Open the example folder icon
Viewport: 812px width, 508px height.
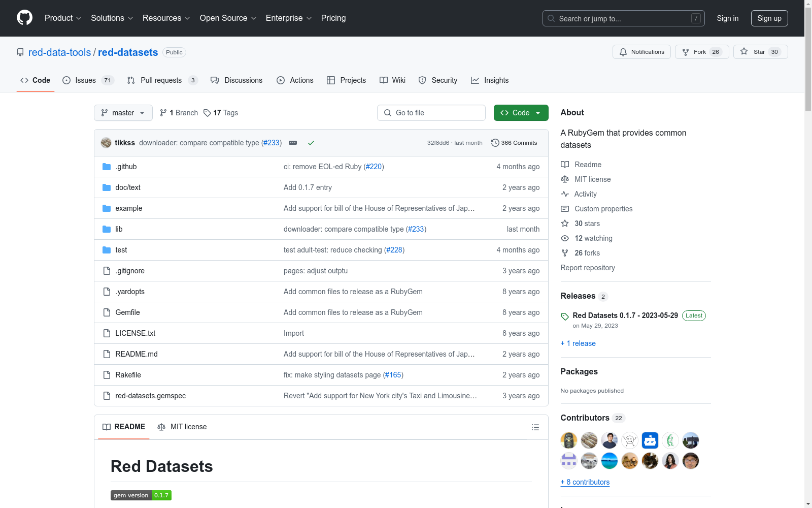[107, 208]
